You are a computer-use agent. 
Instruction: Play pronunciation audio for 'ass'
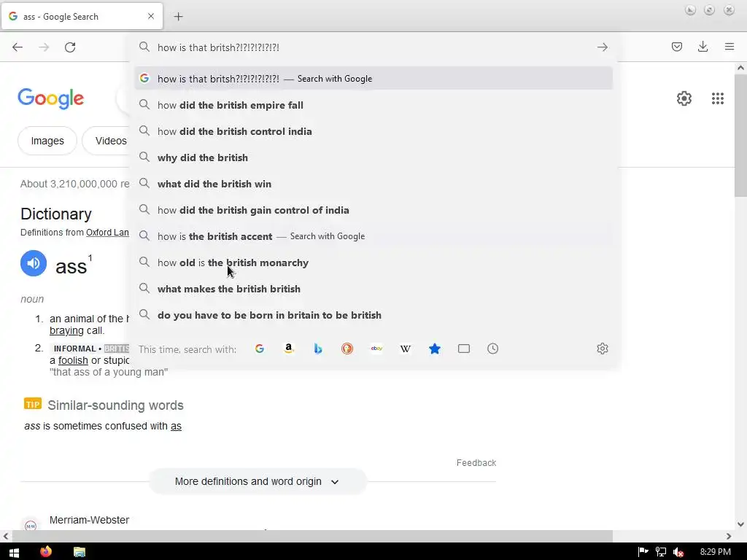(34, 263)
